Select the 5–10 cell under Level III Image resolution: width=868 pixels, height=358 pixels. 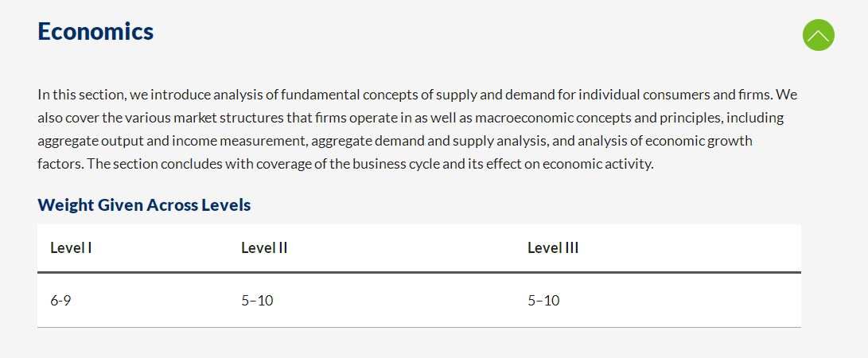pyautogui.click(x=543, y=301)
